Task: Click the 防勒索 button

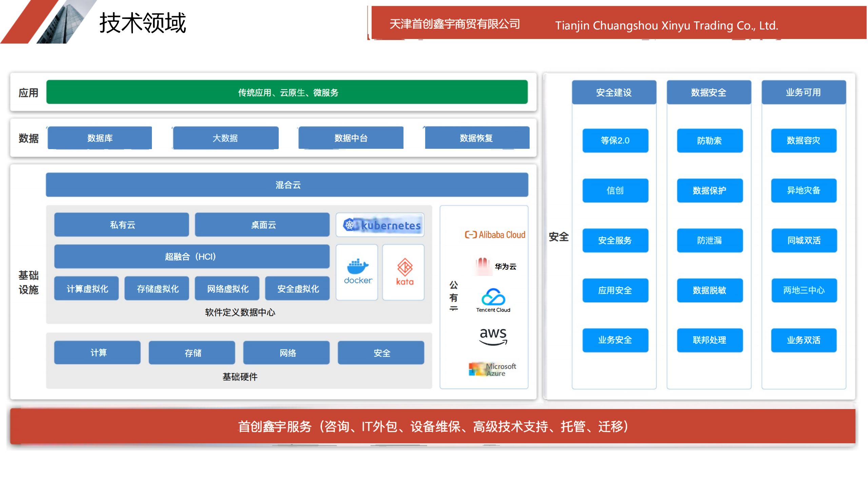Action: pos(709,140)
